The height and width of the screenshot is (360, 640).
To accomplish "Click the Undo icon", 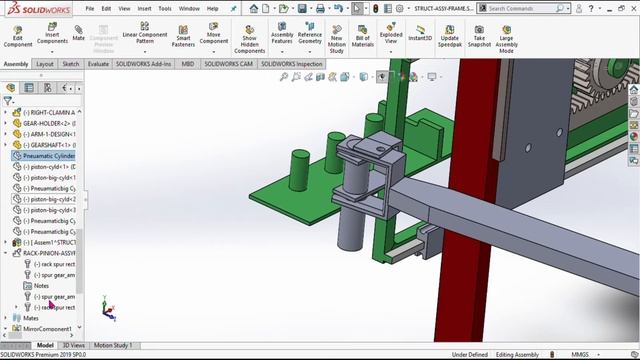I will [338, 8].
